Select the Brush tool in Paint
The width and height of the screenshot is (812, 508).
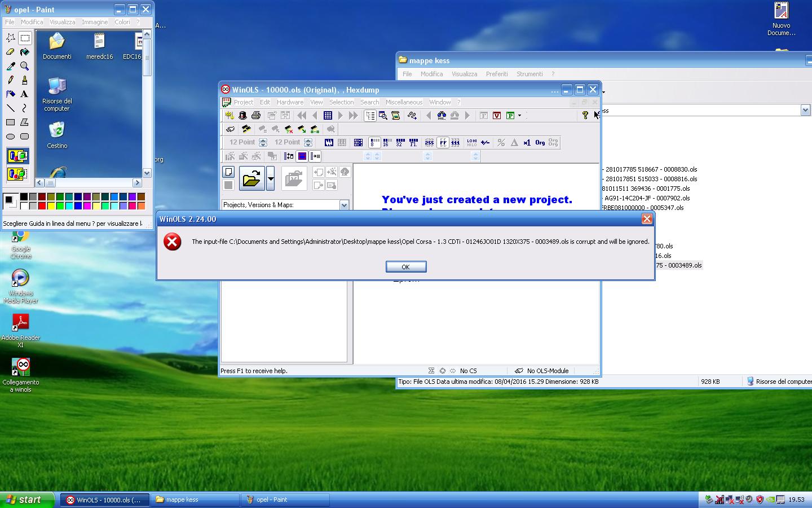pyautogui.click(x=24, y=80)
